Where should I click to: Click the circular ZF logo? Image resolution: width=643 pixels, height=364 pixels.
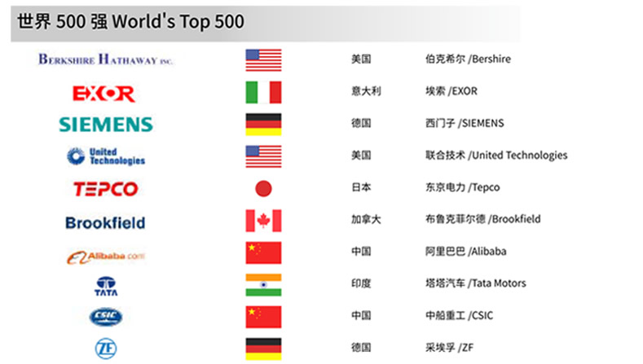click(x=106, y=349)
